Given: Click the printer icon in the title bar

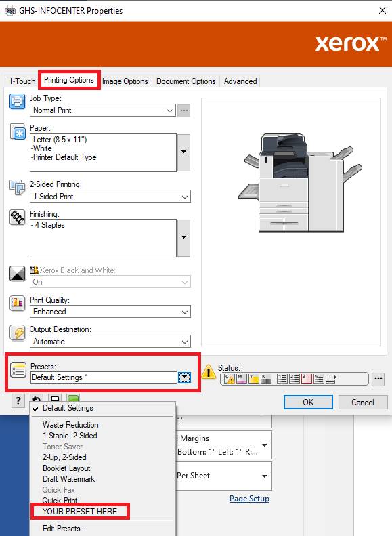Looking at the screenshot, I should (10, 11).
